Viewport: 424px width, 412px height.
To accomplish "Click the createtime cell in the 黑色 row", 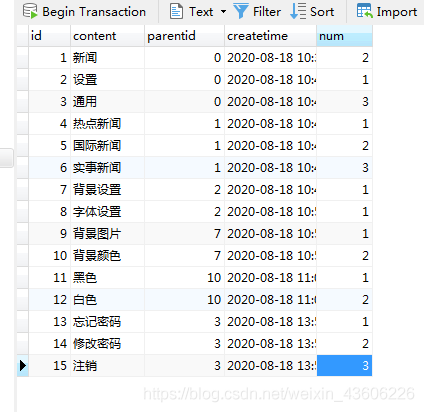I will click(270, 278).
